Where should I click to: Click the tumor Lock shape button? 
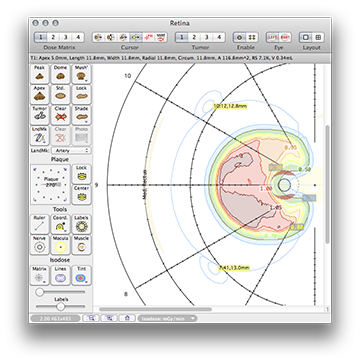coord(81,94)
